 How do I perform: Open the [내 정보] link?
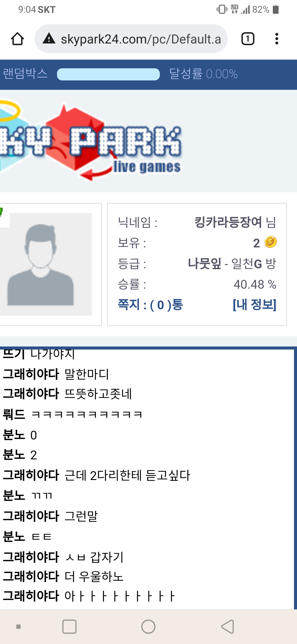click(254, 305)
